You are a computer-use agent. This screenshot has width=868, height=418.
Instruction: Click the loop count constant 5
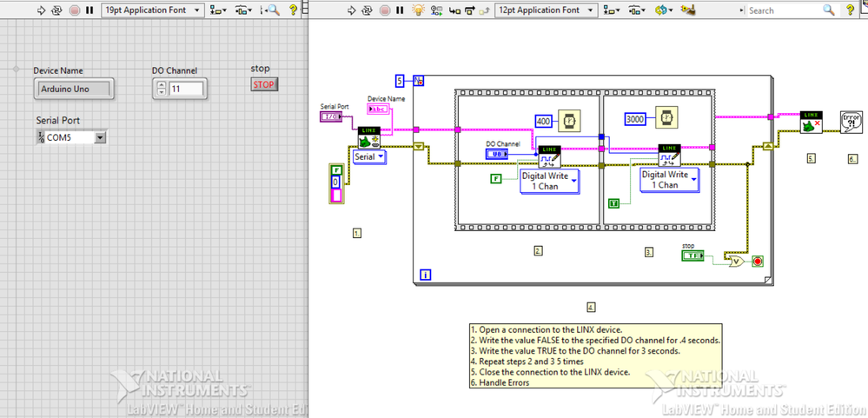pyautogui.click(x=401, y=81)
